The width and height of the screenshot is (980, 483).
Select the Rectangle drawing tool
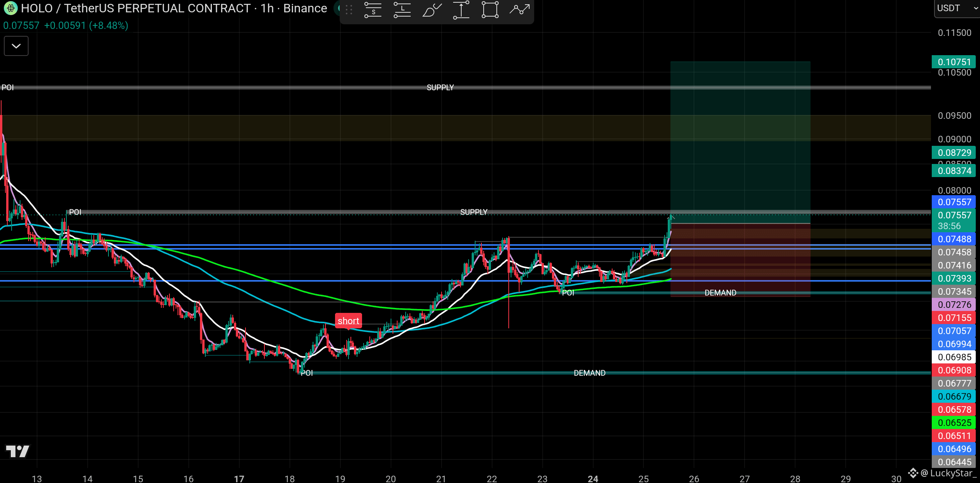pyautogui.click(x=490, y=10)
